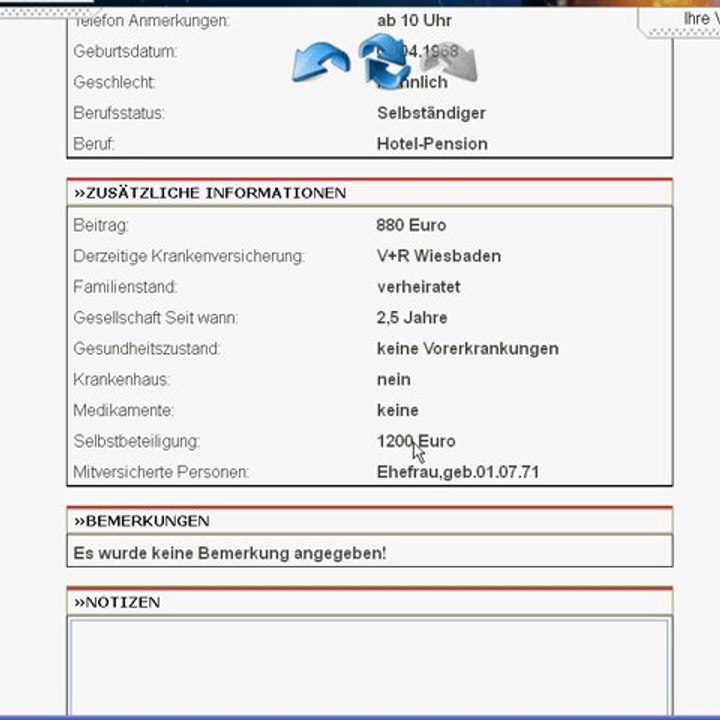Screen dimensions: 720x720
Task: Click the Bemerkungen section header
Action: pyautogui.click(x=370, y=521)
